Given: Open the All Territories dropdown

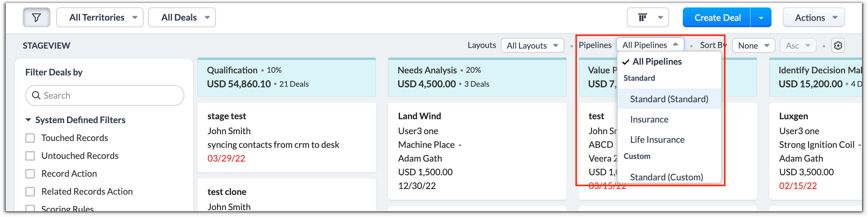Looking at the screenshot, I should [x=100, y=18].
